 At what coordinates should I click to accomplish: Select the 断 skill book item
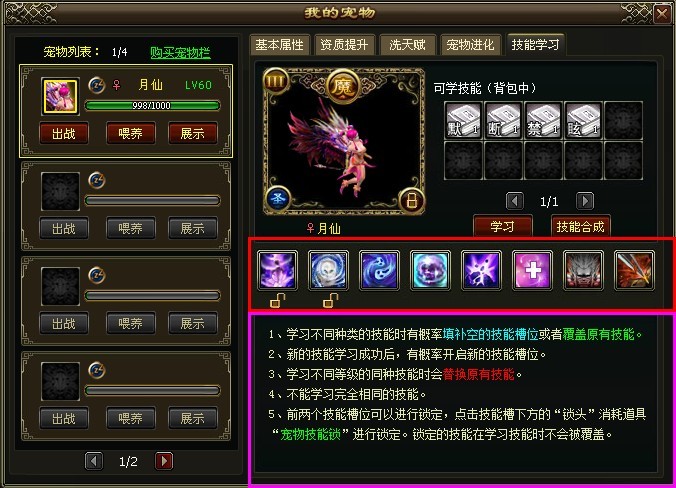503,120
